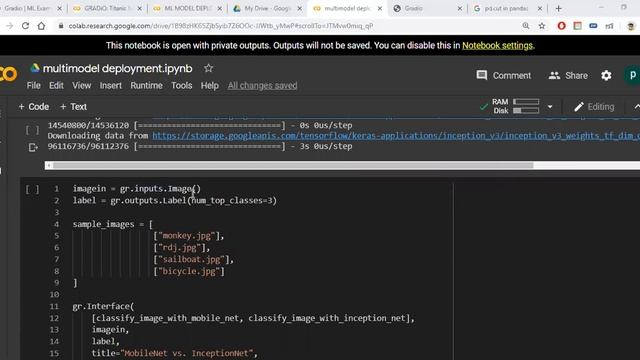Click on the "monkey.jpg" string in code
The width and height of the screenshot is (640, 360).
tap(187, 236)
